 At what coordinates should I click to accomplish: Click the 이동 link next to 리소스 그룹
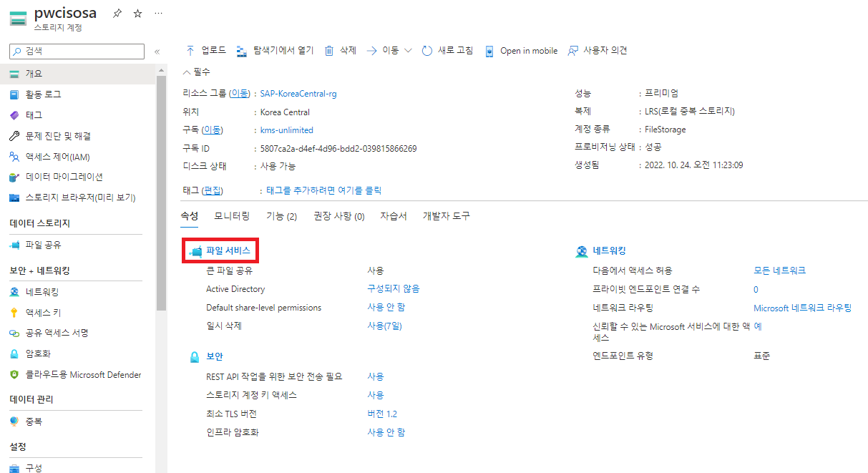point(239,94)
